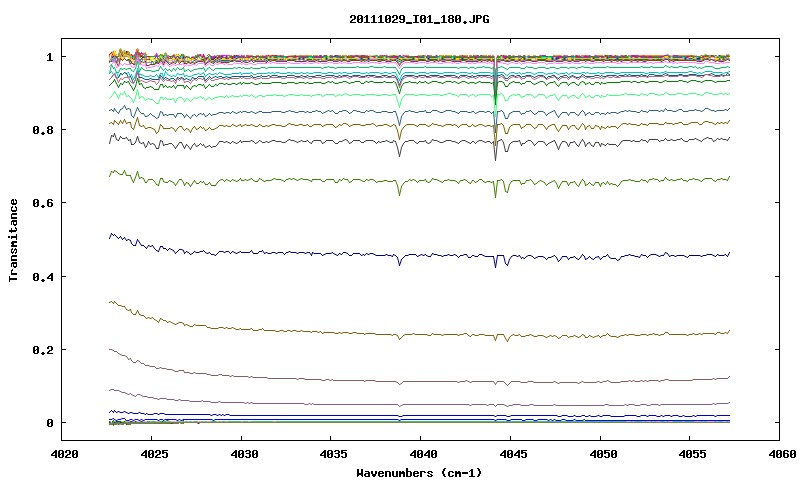Click the y-axis tick label 0.4
Viewport: 800px width, 480px height.
tap(42, 276)
